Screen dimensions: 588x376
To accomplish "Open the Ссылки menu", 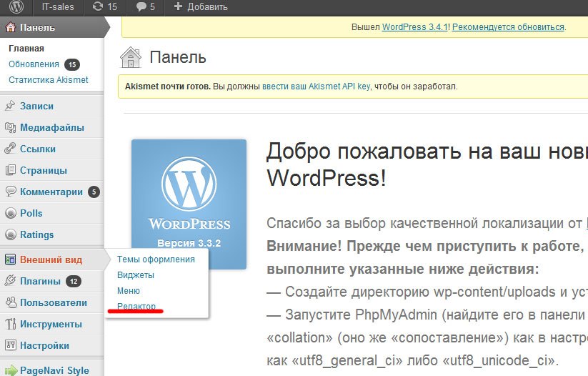I will tap(38, 149).
